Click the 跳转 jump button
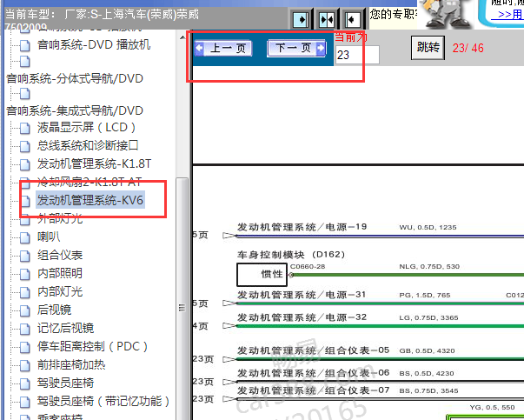Screen dimensions: 524x420 [x=428, y=48]
